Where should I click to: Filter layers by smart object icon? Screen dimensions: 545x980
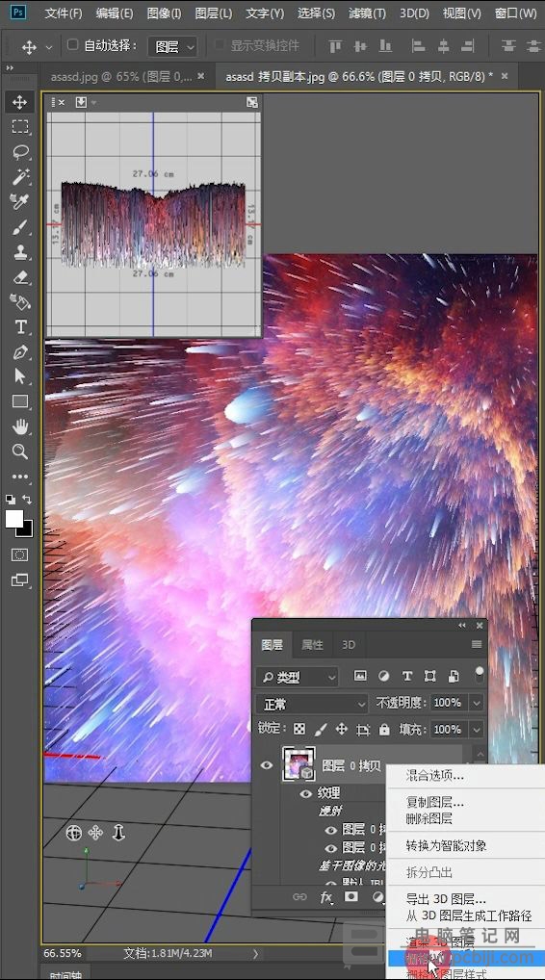(x=454, y=676)
